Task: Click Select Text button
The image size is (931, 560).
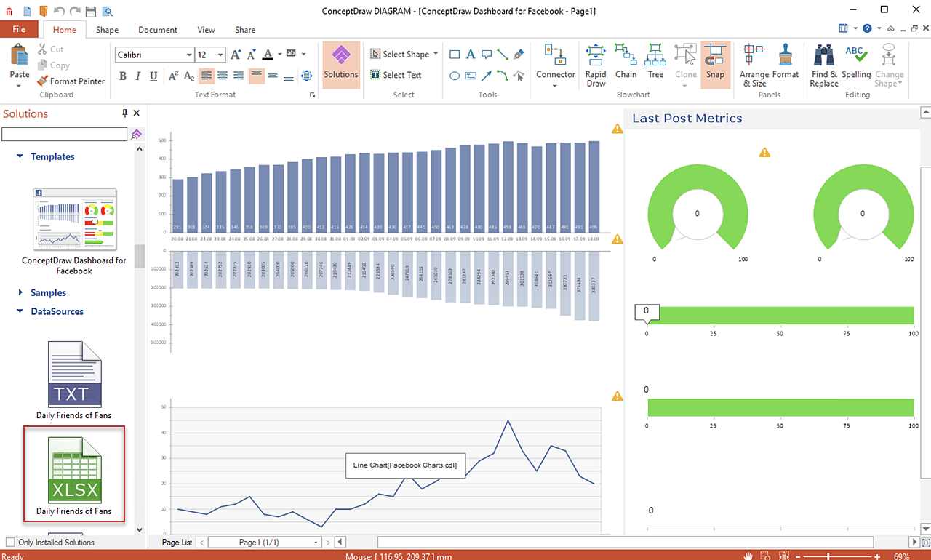Action: (x=396, y=75)
